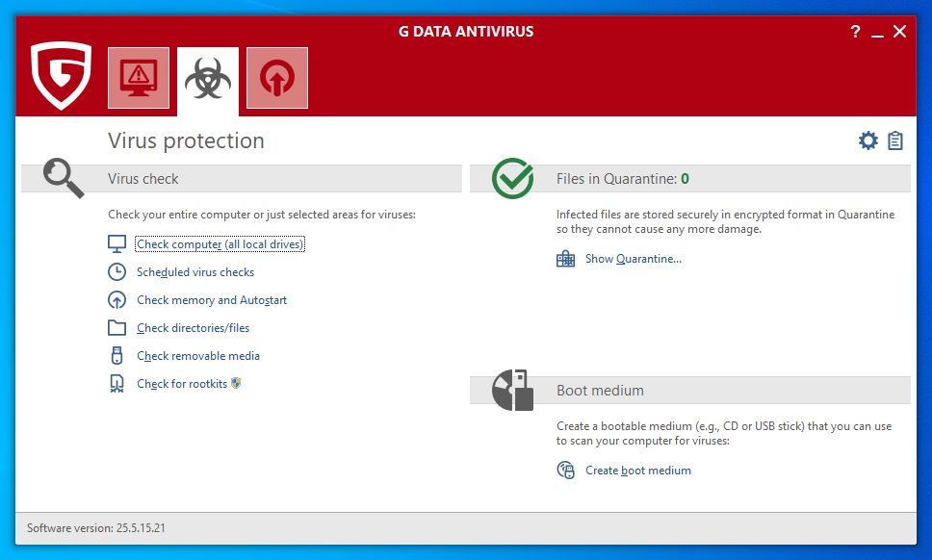Launch Check removable media

(198, 356)
